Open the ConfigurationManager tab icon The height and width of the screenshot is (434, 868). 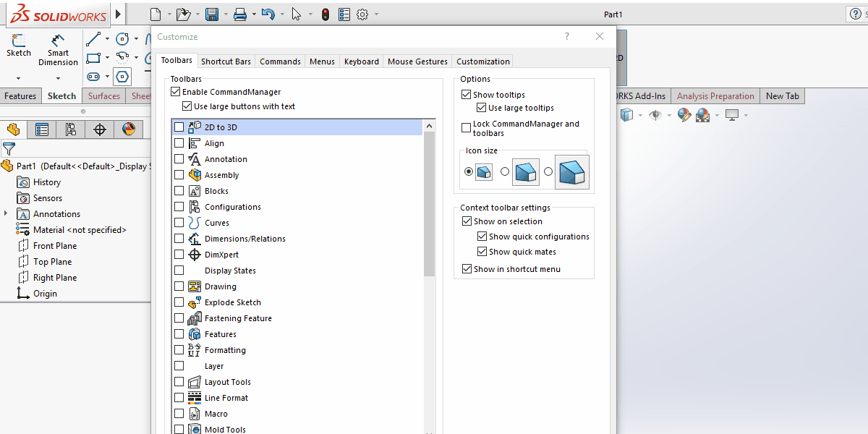click(71, 129)
